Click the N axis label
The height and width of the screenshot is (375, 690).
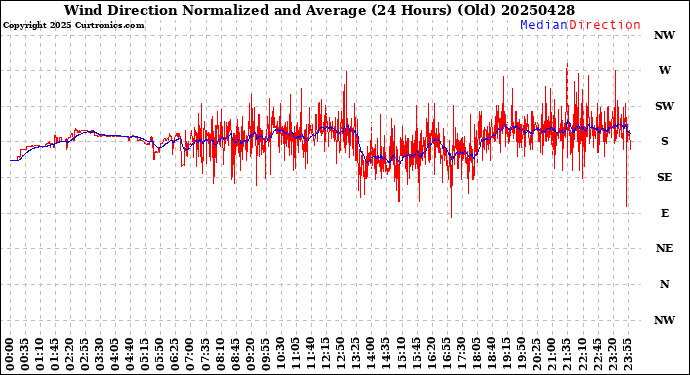click(x=664, y=284)
